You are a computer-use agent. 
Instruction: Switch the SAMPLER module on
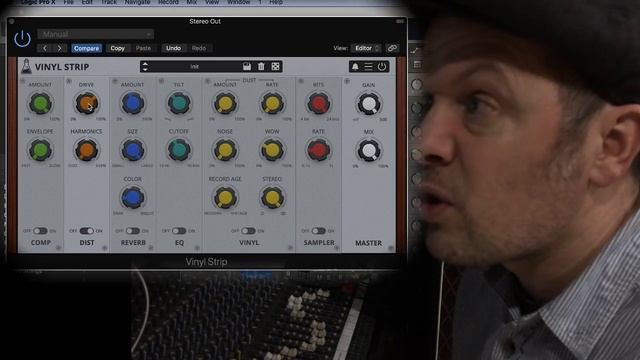pyautogui.click(x=318, y=231)
